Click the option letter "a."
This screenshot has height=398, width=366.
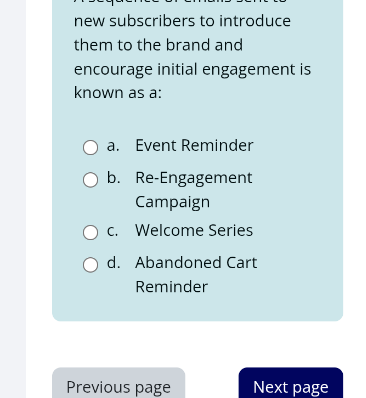point(113,146)
